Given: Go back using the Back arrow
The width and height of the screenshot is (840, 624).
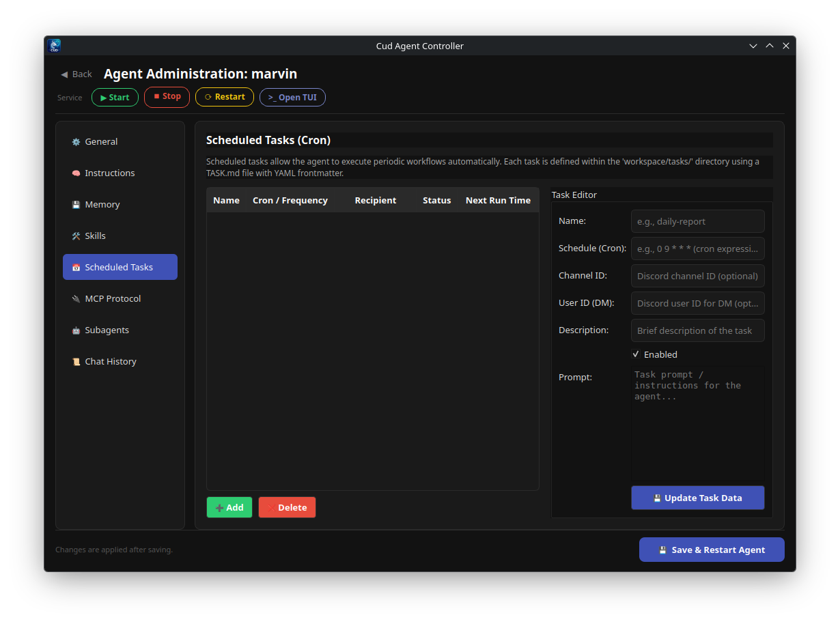Looking at the screenshot, I should tap(76, 74).
